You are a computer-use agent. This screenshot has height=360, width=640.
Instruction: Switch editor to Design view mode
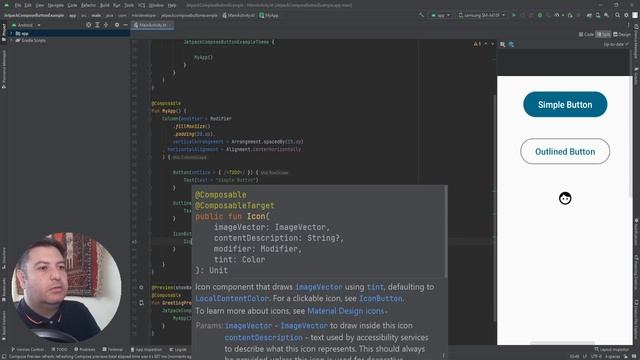coord(622,34)
